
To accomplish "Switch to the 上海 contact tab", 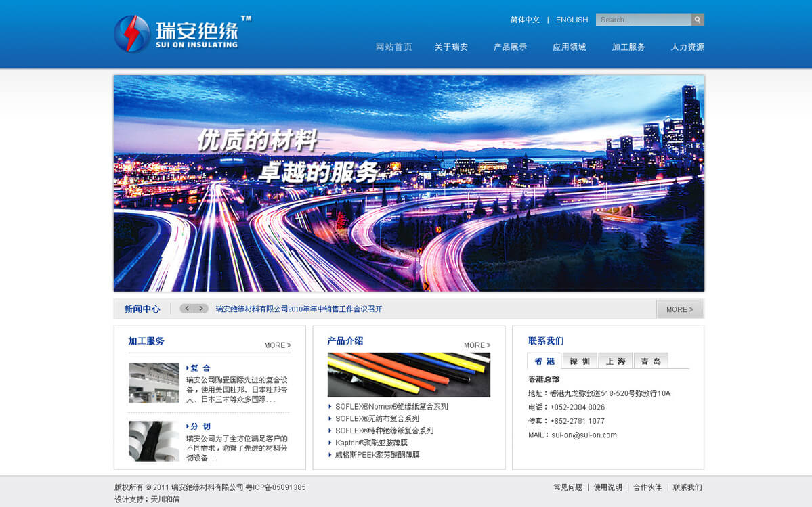I will (615, 361).
